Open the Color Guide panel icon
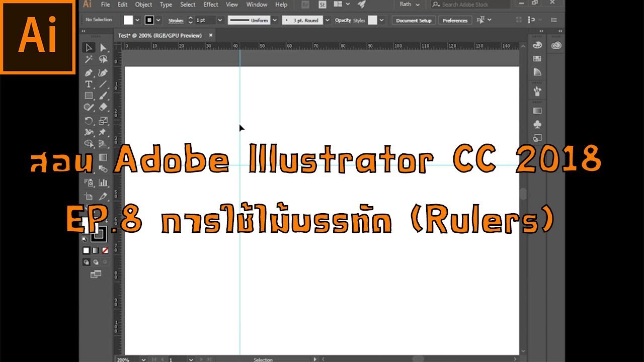Viewport: 644px width, 362px height. tap(537, 72)
